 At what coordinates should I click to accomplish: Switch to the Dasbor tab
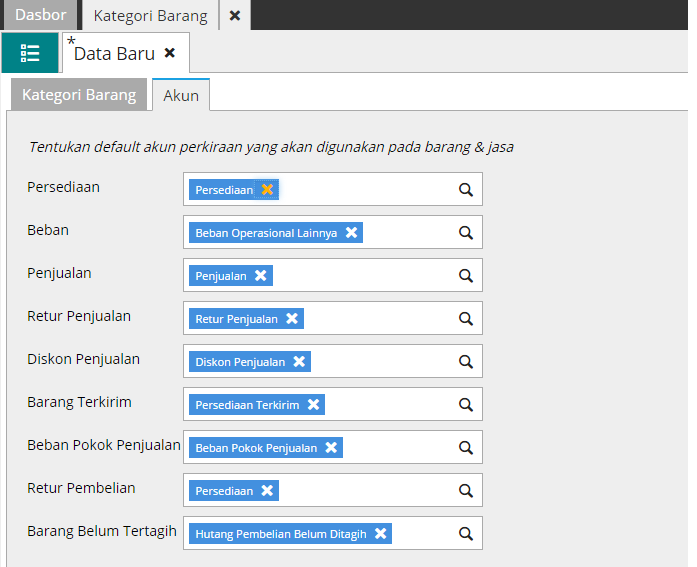pos(40,15)
